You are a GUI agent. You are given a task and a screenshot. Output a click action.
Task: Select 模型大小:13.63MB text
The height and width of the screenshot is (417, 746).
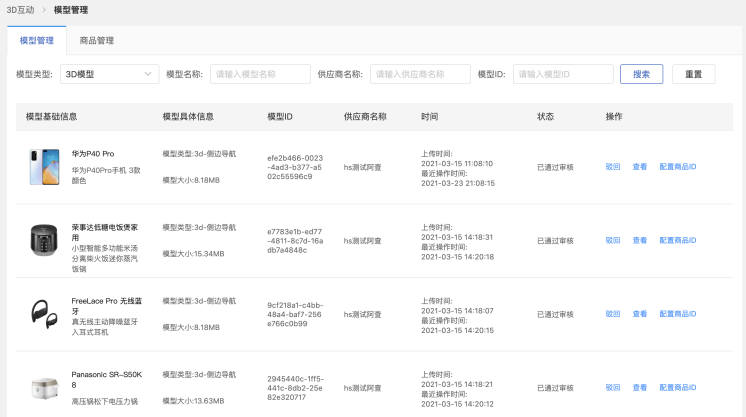point(193,401)
